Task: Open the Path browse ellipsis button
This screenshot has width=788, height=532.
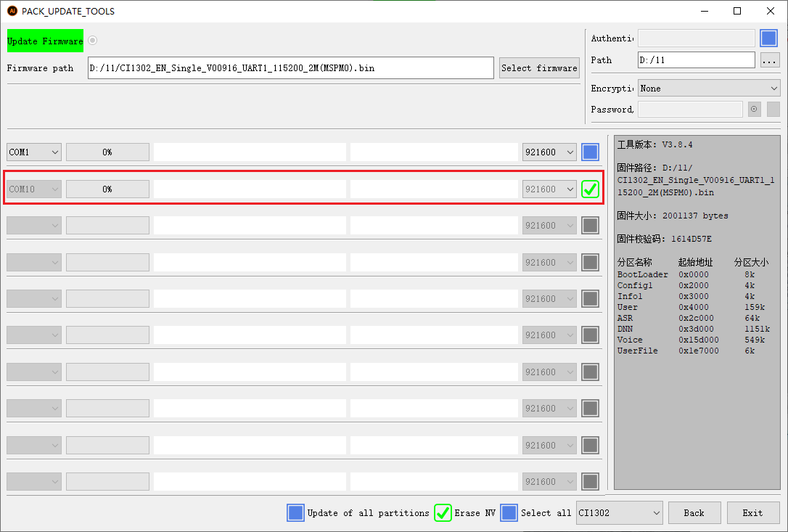Action: click(769, 60)
